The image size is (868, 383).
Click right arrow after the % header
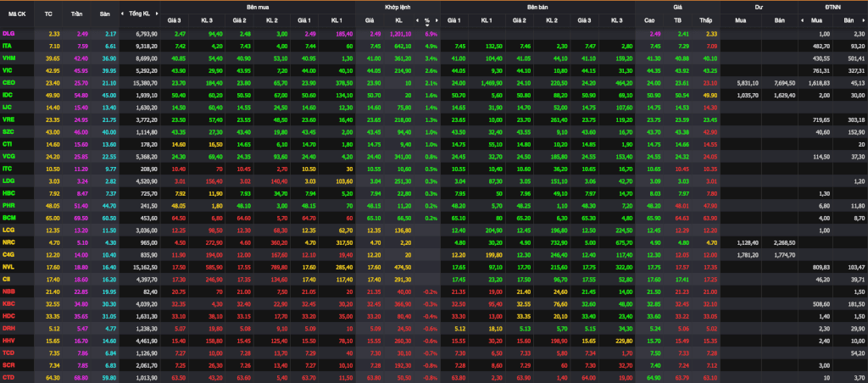437,20
